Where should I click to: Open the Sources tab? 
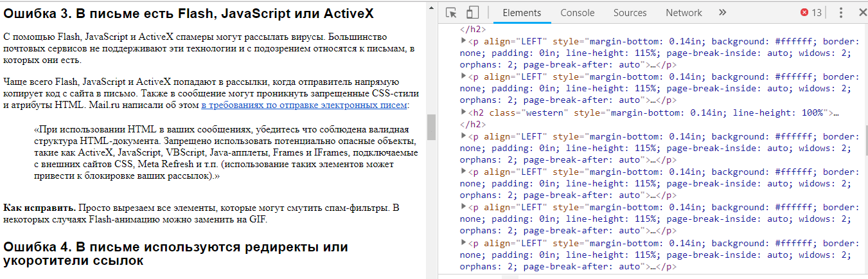click(x=630, y=12)
